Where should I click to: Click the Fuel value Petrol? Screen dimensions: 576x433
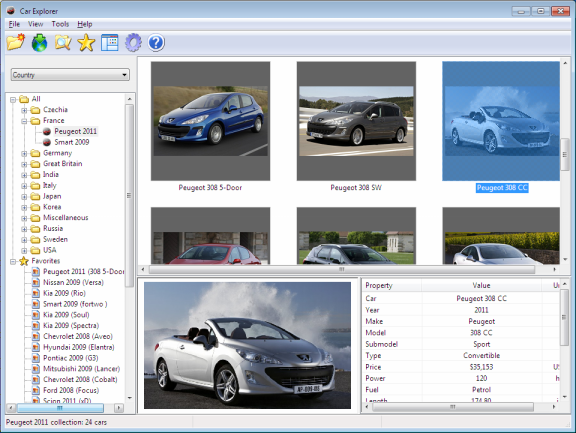coord(482,390)
